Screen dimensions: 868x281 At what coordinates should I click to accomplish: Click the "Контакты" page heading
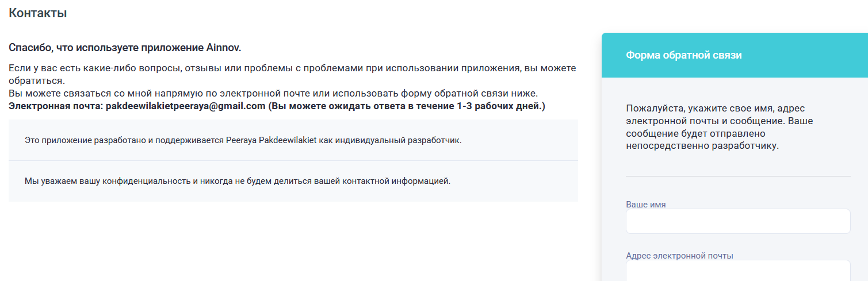38,13
